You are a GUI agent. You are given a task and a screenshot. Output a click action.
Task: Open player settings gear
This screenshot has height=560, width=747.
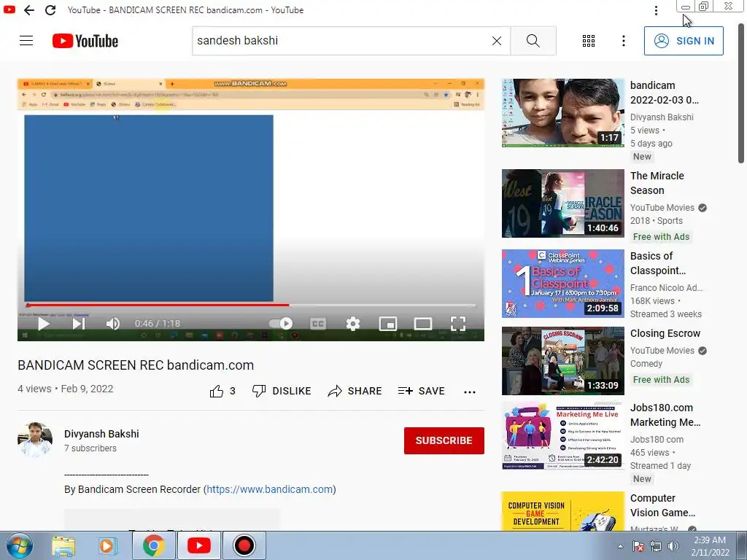pos(352,324)
